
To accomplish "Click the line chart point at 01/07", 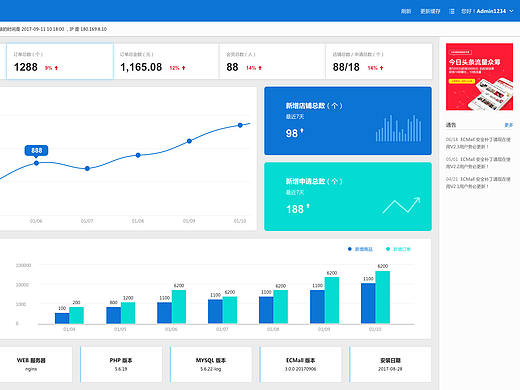I will [87, 168].
